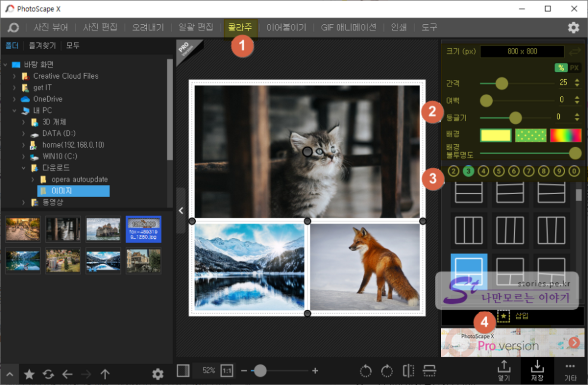
Task: Click the flip horizontal icon
Action: pyautogui.click(x=409, y=371)
